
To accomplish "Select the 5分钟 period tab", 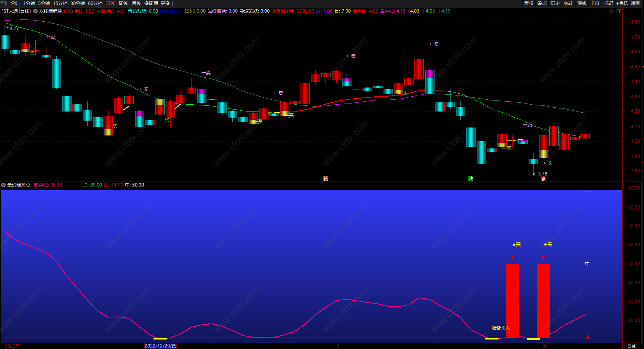I will coord(44,3).
